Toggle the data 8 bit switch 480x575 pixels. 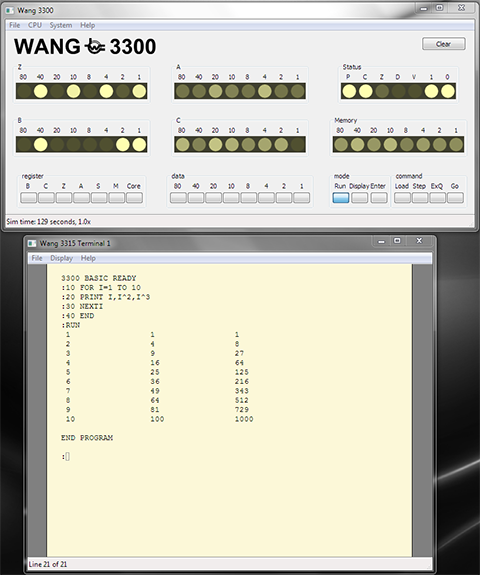coord(249,198)
